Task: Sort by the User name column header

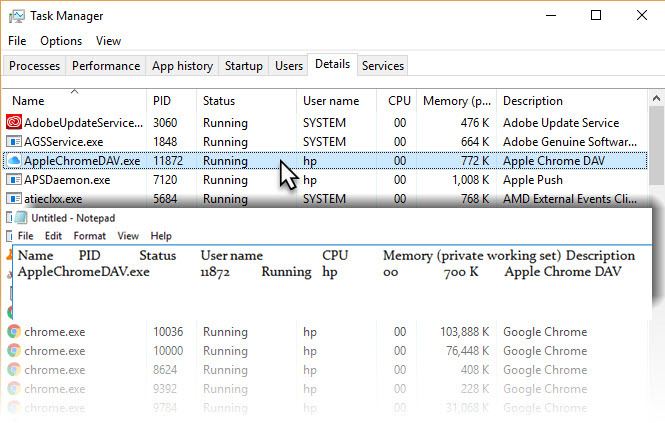Action: click(x=336, y=101)
